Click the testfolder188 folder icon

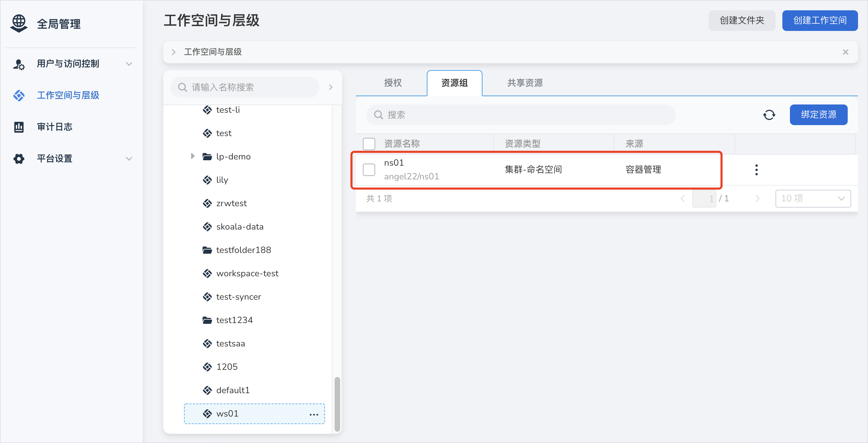pyautogui.click(x=207, y=250)
